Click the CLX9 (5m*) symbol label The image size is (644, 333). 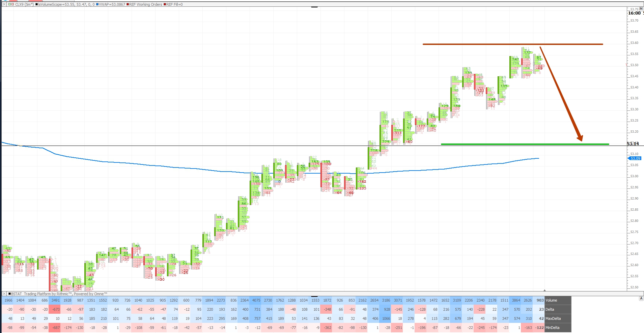(24, 4)
